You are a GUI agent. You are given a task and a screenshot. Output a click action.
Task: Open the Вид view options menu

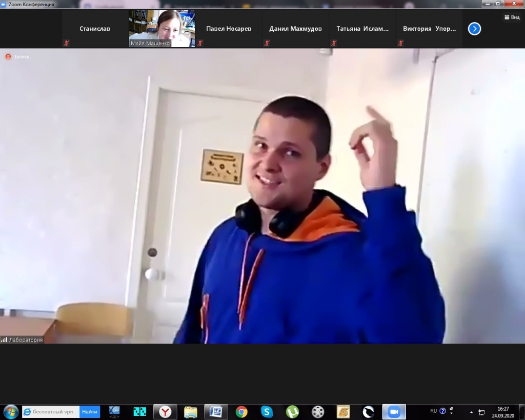coord(512,17)
